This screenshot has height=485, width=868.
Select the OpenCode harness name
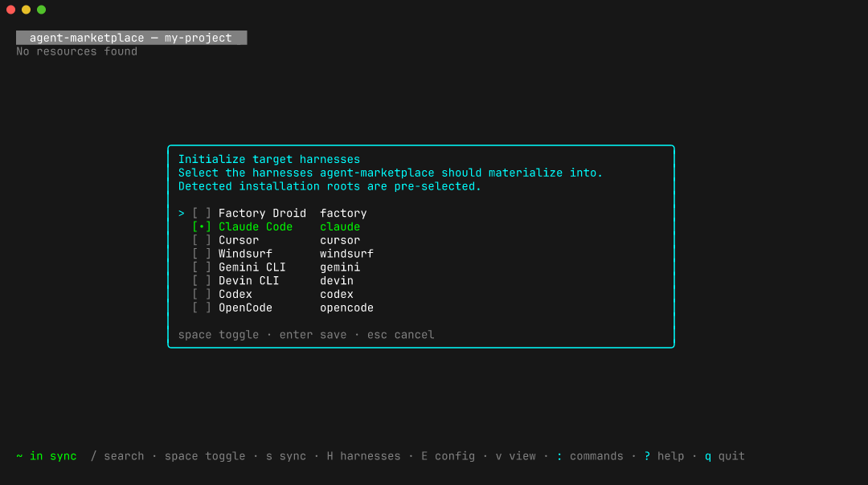(x=245, y=308)
